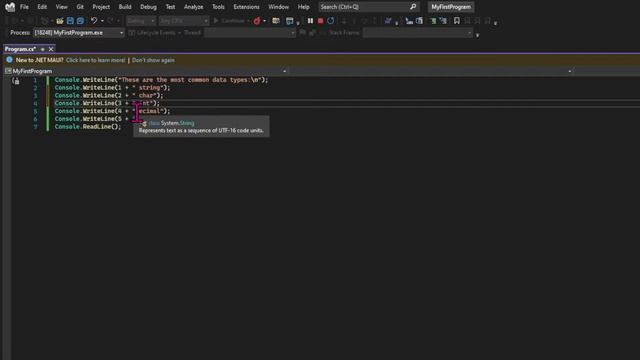Viewport: 640px width, 360px height.
Task: Click the Continue debugging button
Action: point(229,21)
